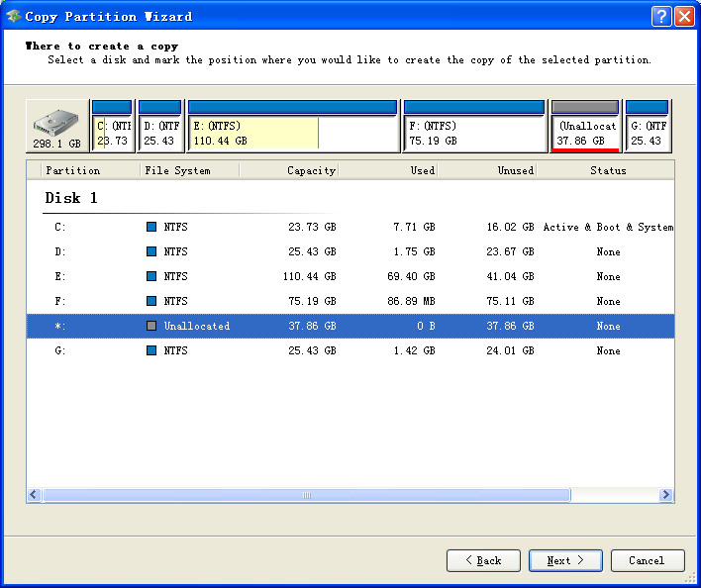Sort by the Capacity column header
Image resolution: width=701 pixels, height=588 pixels.
tap(289, 170)
